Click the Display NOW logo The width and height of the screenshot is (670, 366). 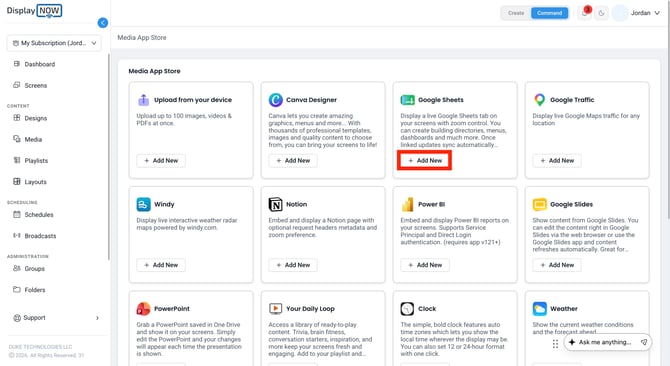(x=34, y=11)
